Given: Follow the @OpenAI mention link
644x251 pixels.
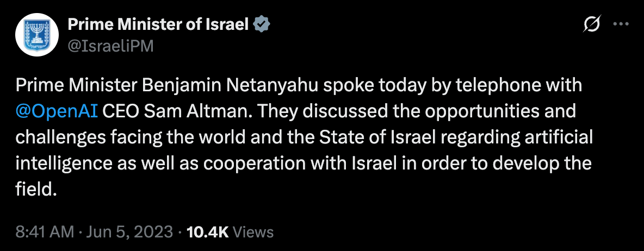Looking at the screenshot, I should pyautogui.click(x=57, y=111).
